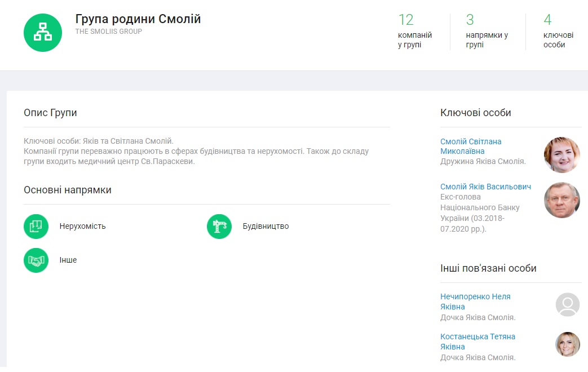
Task: Open Смолій Світлана Миколаївна profile link
Action: (x=470, y=147)
